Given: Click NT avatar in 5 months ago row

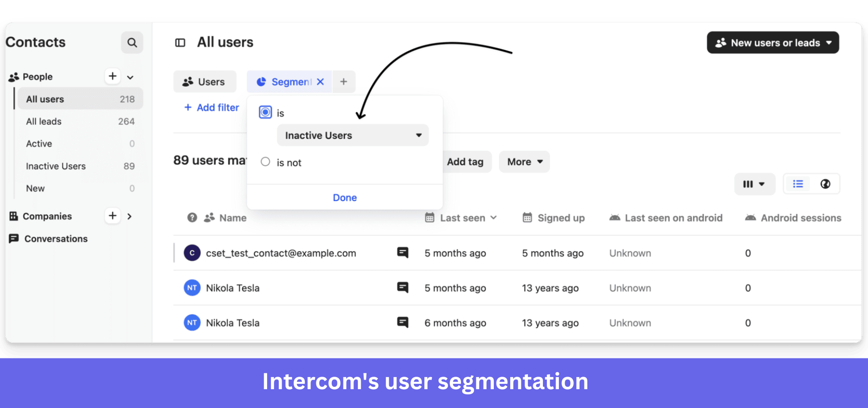Looking at the screenshot, I should [x=192, y=288].
